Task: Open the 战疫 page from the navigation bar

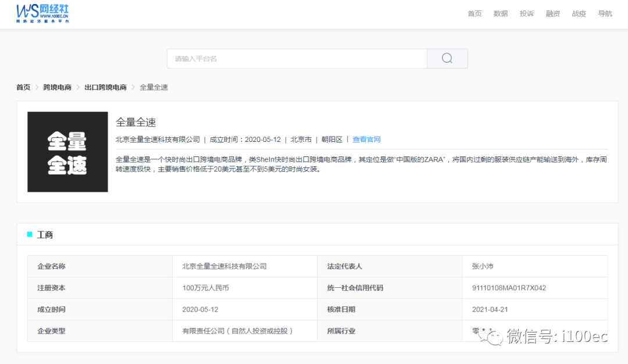Action: tap(579, 13)
